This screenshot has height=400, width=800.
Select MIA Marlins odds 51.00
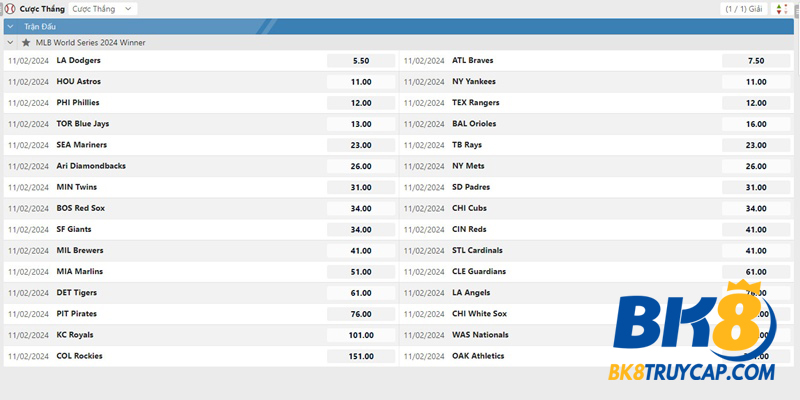[361, 272]
